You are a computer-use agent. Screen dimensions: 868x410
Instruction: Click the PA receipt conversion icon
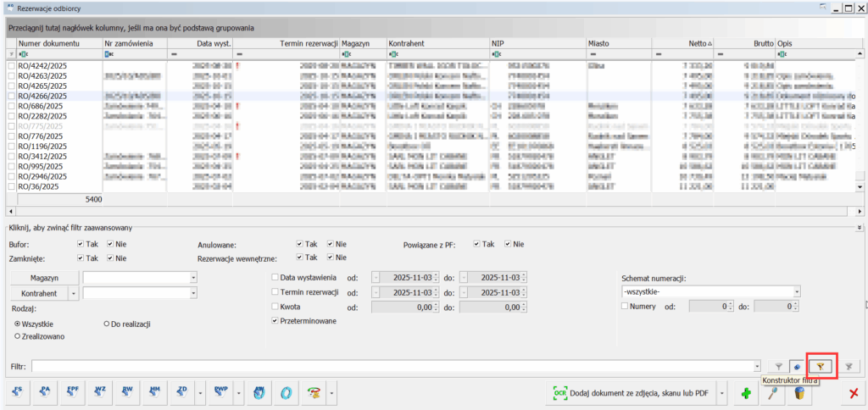(x=47, y=393)
